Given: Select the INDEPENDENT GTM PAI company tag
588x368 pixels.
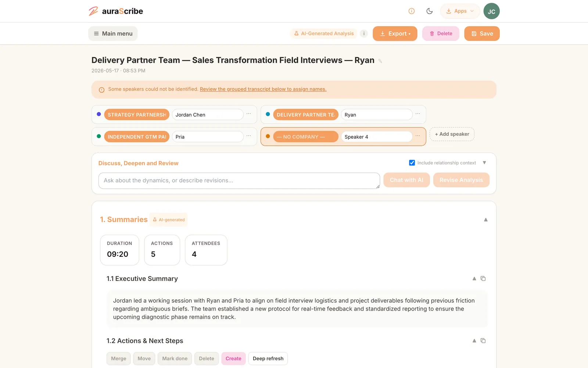Looking at the screenshot, I should pyautogui.click(x=137, y=137).
